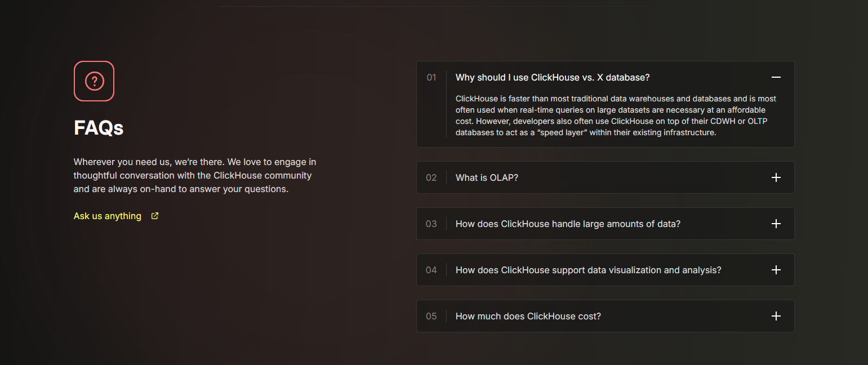This screenshot has width=868, height=365.
Task: Click the number 05 label
Action: (431, 316)
